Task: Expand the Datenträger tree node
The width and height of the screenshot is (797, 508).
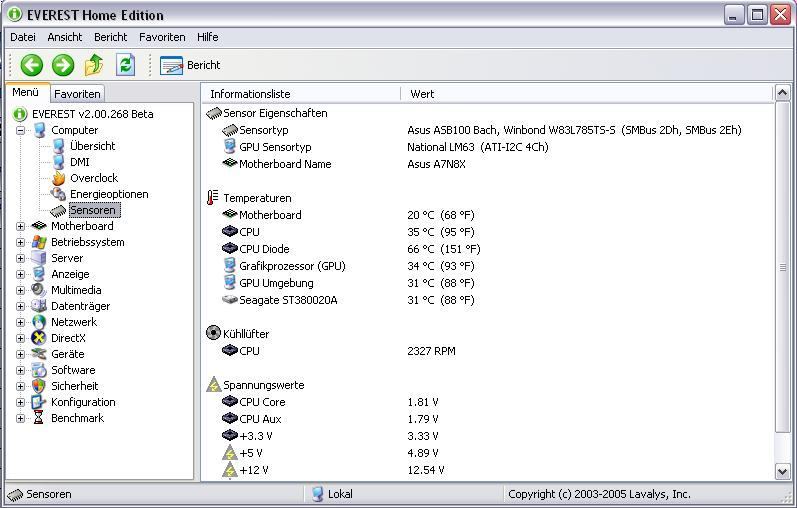Action: coord(20,306)
